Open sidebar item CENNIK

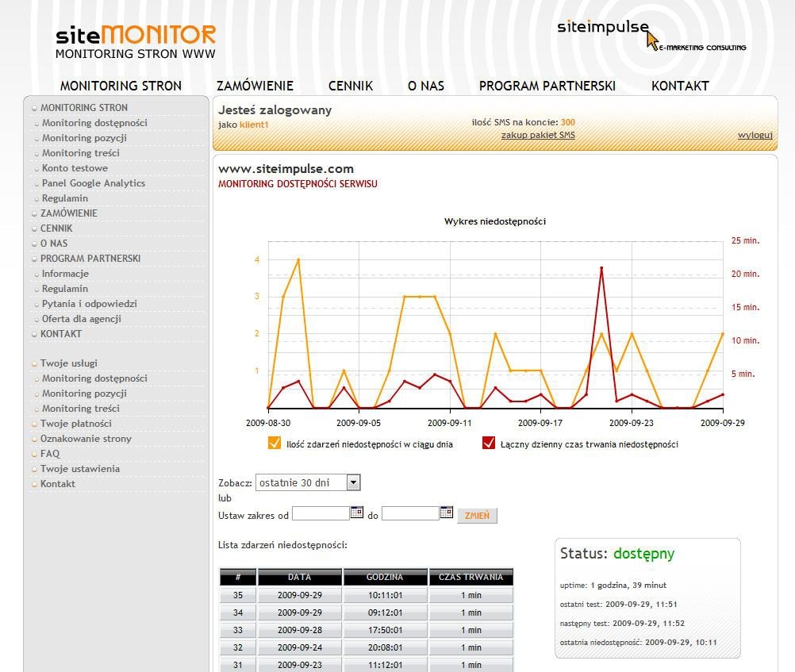56,228
